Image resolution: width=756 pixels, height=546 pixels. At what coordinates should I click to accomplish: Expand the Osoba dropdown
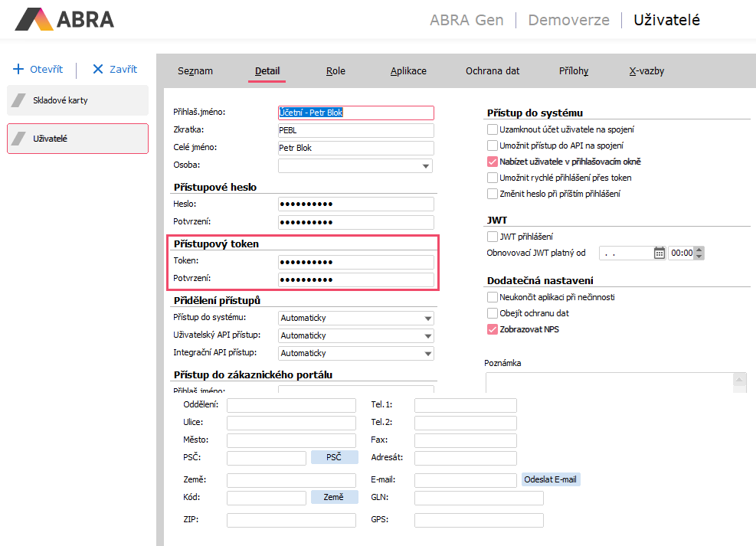tap(426, 165)
